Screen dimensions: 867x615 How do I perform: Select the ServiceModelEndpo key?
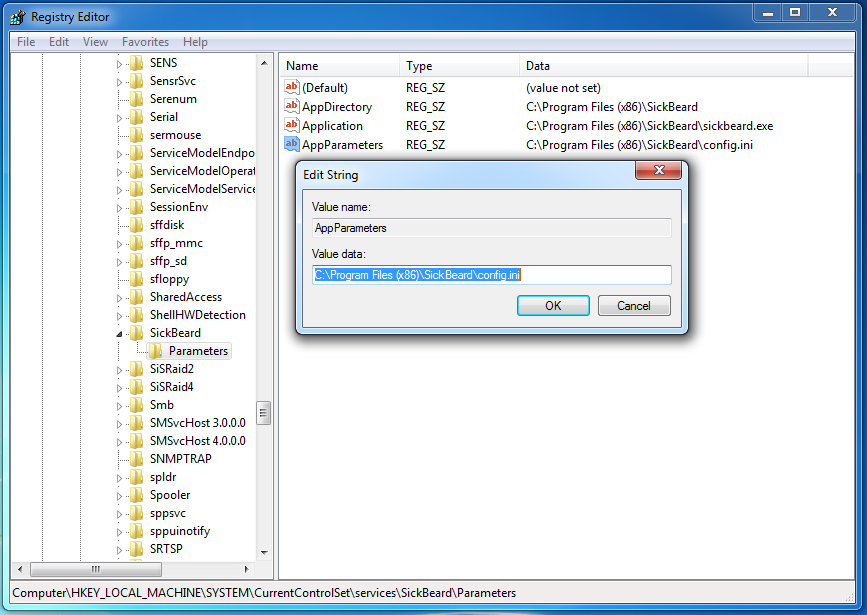pos(202,153)
